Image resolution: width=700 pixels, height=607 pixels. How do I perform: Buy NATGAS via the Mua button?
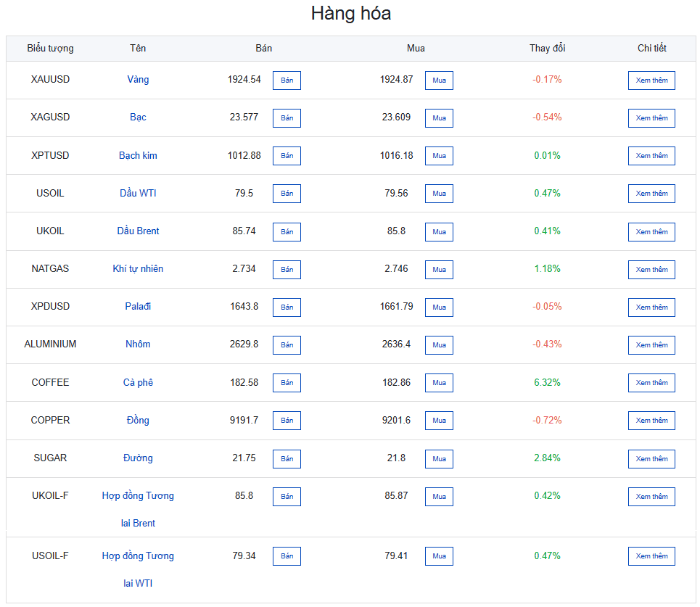pos(439,270)
